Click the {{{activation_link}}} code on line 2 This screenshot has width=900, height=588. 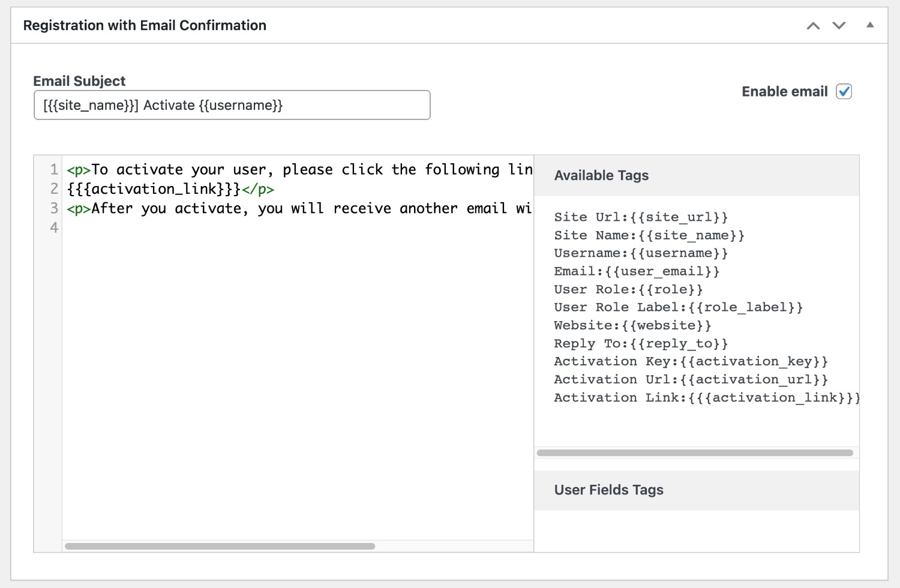[154, 189]
